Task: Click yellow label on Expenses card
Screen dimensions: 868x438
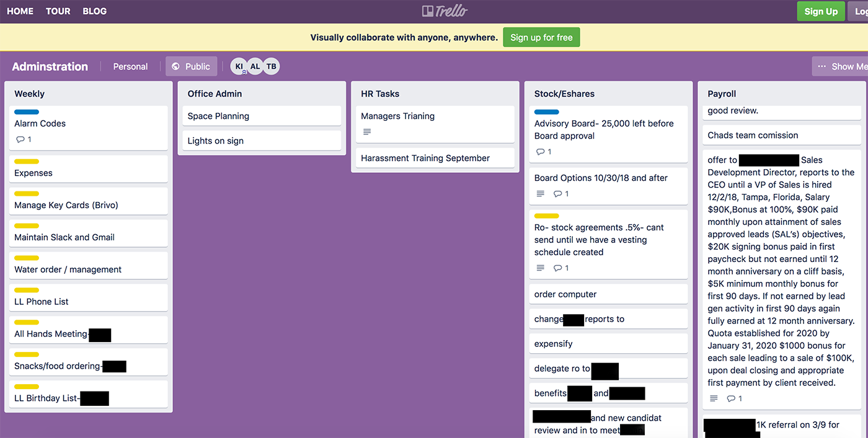Action: (27, 162)
